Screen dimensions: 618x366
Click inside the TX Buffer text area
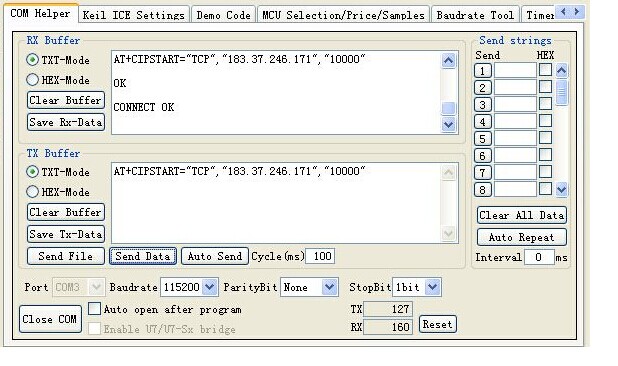[276, 203]
